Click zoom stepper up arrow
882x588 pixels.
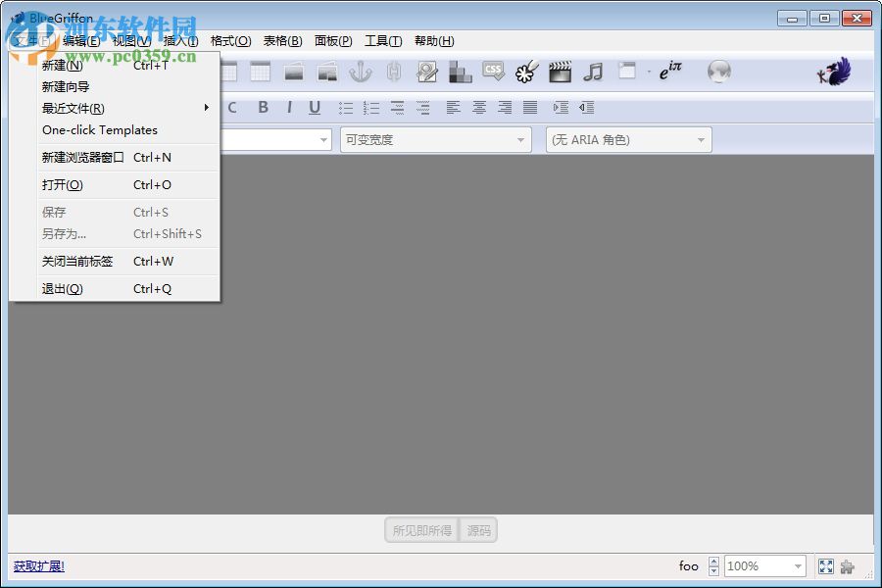tap(713, 561)
